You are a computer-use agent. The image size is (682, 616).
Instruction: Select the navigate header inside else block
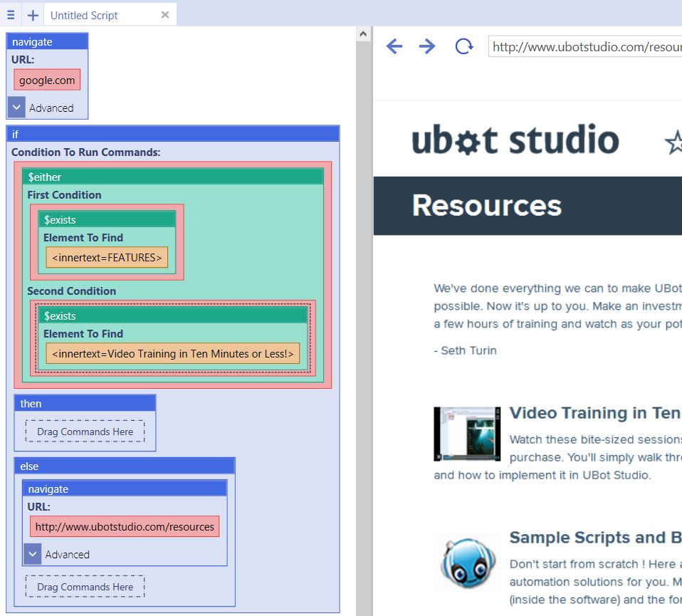point(125,489)
